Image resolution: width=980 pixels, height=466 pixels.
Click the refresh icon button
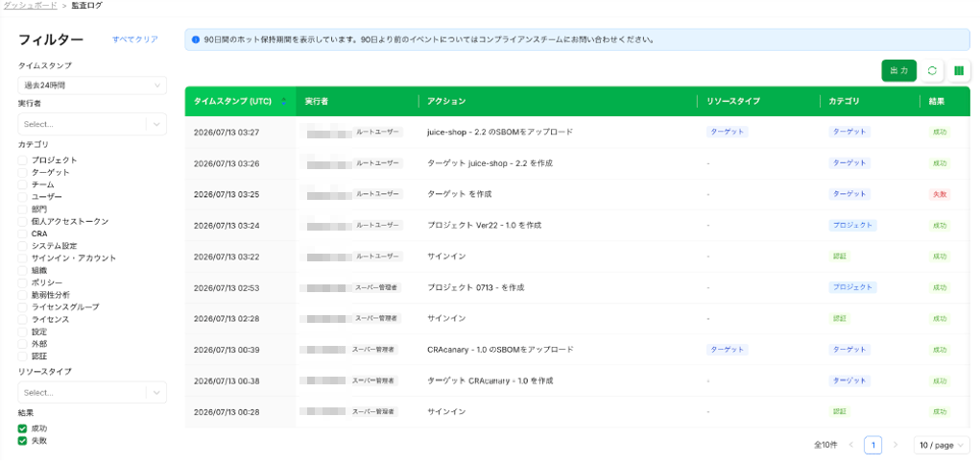(x=932, y=71)
